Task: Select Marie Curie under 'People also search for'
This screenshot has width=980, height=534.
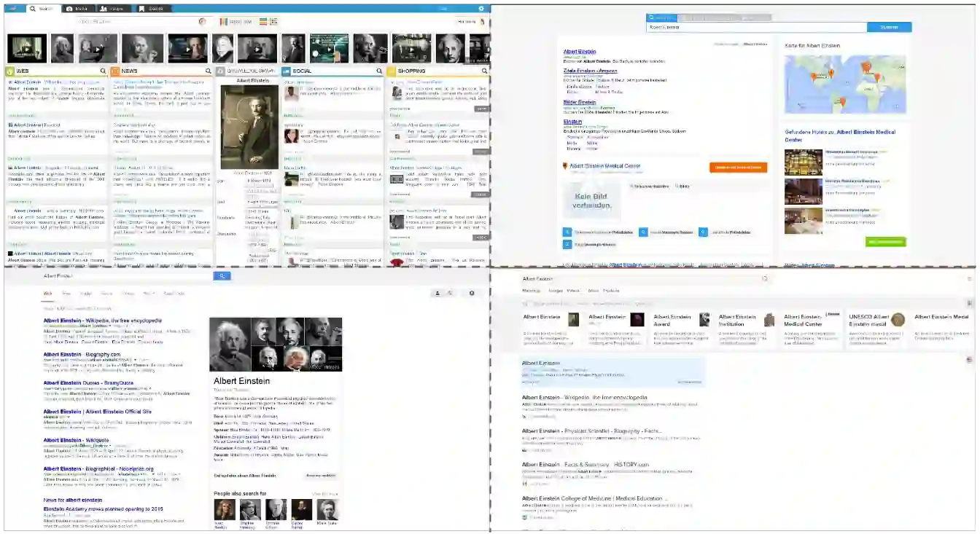Action: pyautogui.click(x=327, y=510)
